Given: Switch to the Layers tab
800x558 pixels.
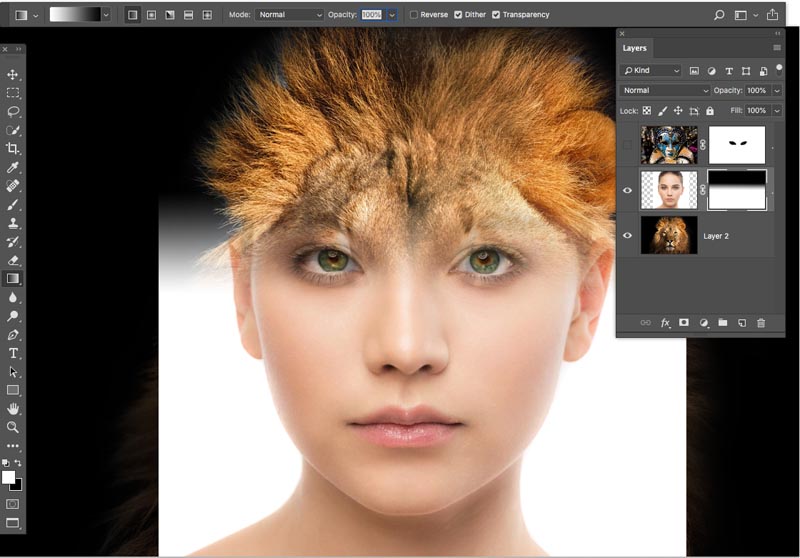Looking at the screenshot, I should coord(634,48).
